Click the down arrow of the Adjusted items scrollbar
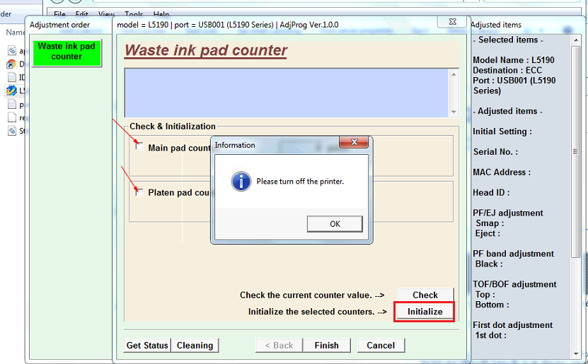Screen dimensions: 588x364 click(576, 353)
